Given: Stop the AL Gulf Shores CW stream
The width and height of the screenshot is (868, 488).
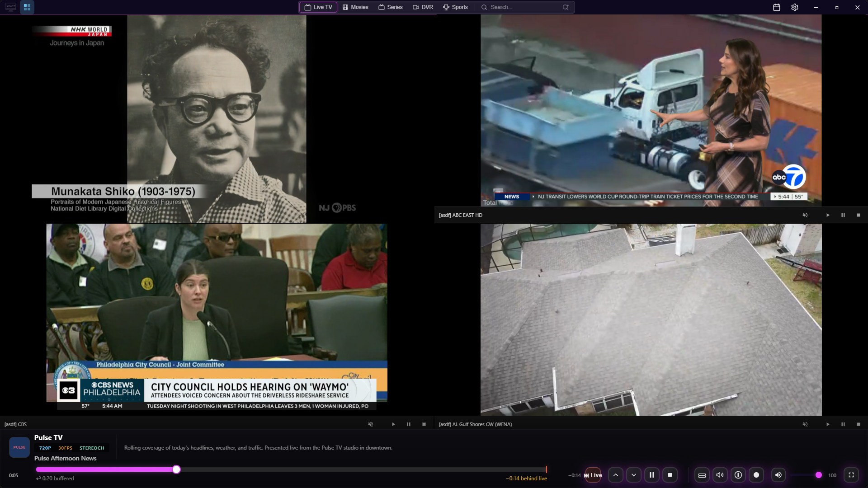Looking at the screenshot, I should 859,424.
